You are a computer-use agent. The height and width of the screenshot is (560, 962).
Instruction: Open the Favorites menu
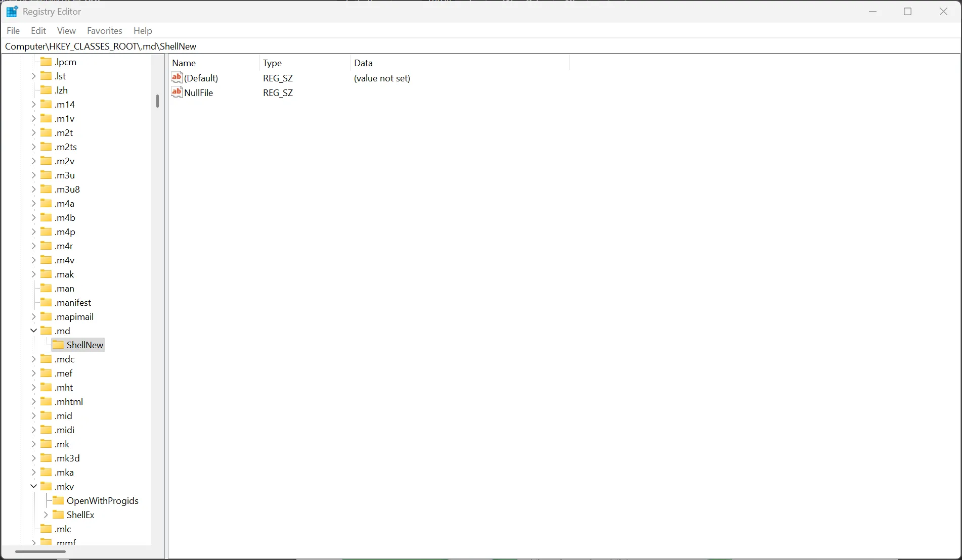click(104, 31)
